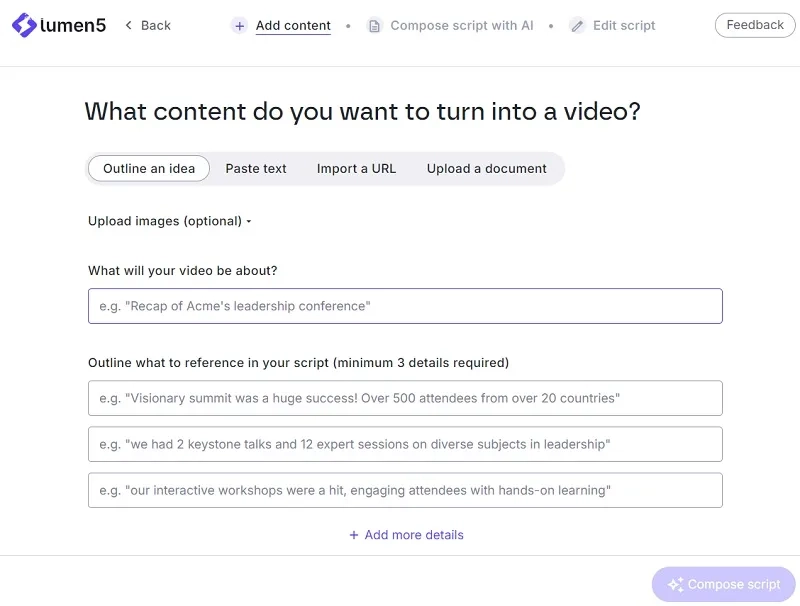Click the interactive workshops detail field
Image resolution: width=800 pixels, height=606 pixels.
(x=405, y=490)
